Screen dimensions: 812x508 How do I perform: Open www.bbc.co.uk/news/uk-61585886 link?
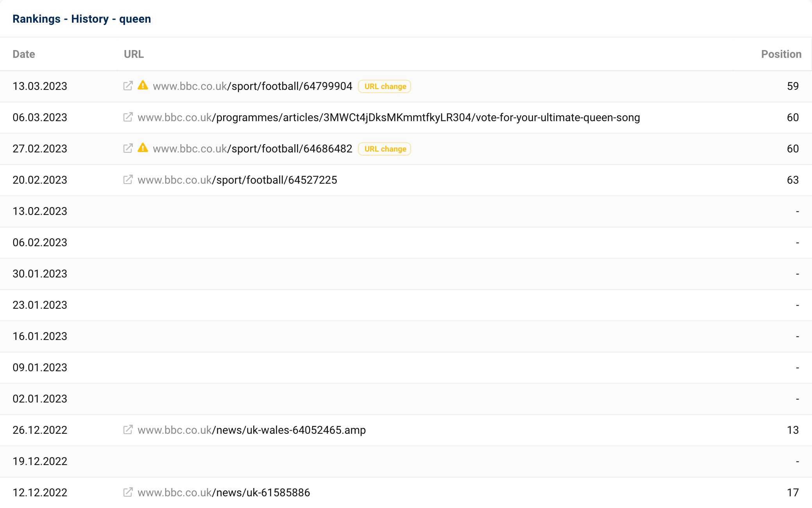point(224,493)
